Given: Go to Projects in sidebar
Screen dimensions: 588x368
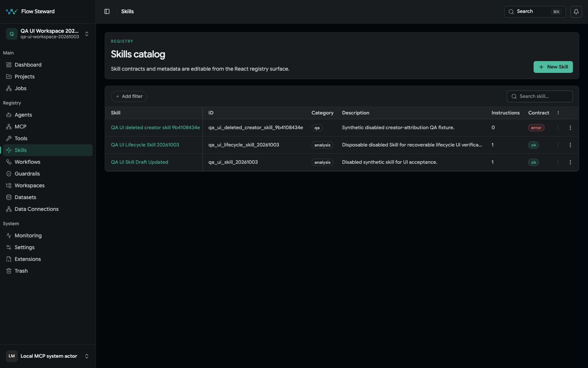Looking at the screenshot, I should click(48, 77).
